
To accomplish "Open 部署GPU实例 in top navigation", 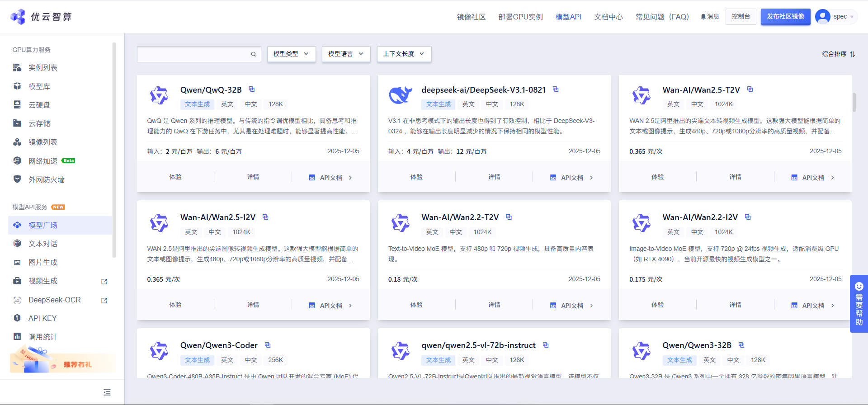I will [520, 17].
